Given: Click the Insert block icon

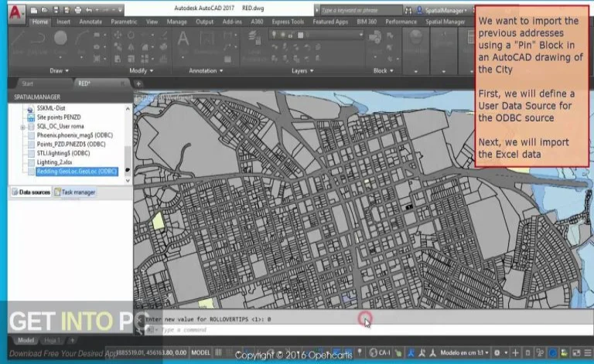Looking at the screenshot, I should (x=374, y=41).
